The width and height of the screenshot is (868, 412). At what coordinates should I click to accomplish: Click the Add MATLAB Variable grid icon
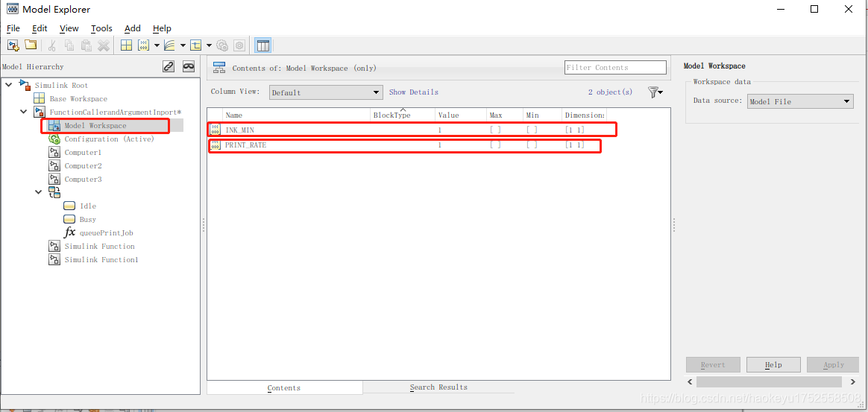click(127, 45)
